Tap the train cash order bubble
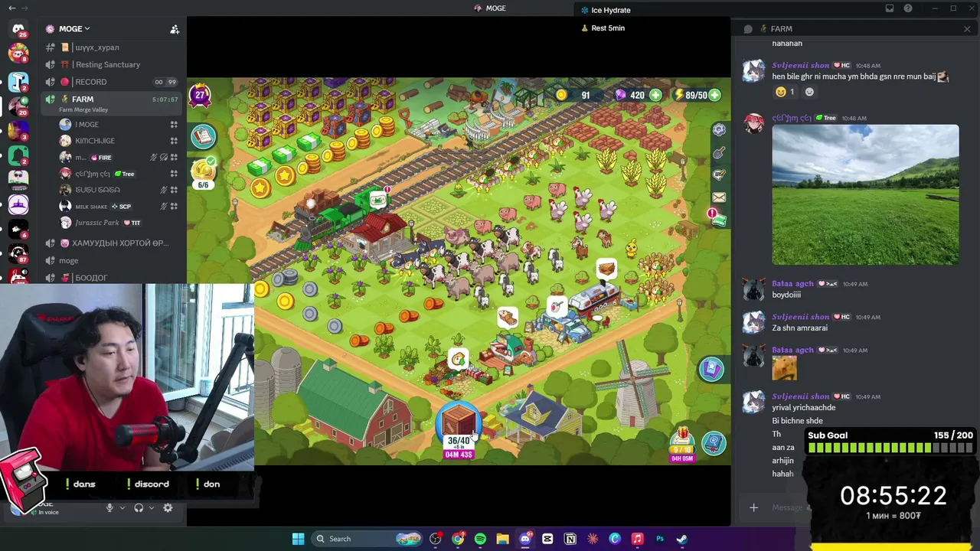The image size is (980, 551). pos(378,200)
